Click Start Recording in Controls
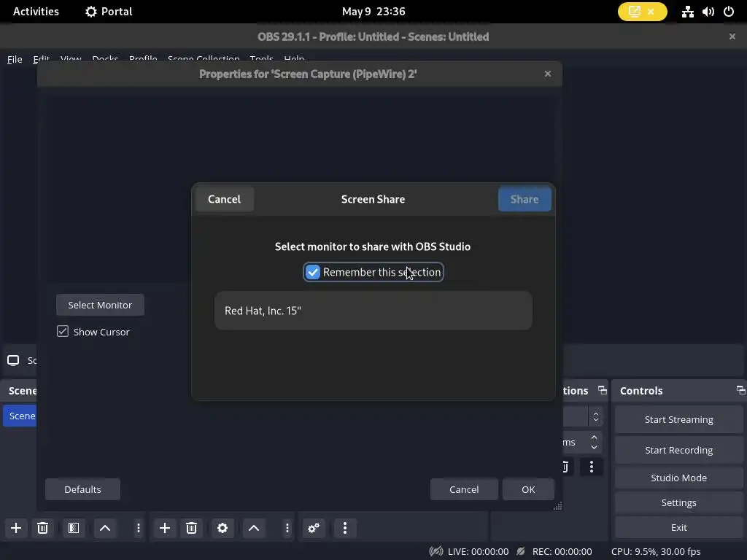This screenshot has width=747, height=560. click(679, 450)
